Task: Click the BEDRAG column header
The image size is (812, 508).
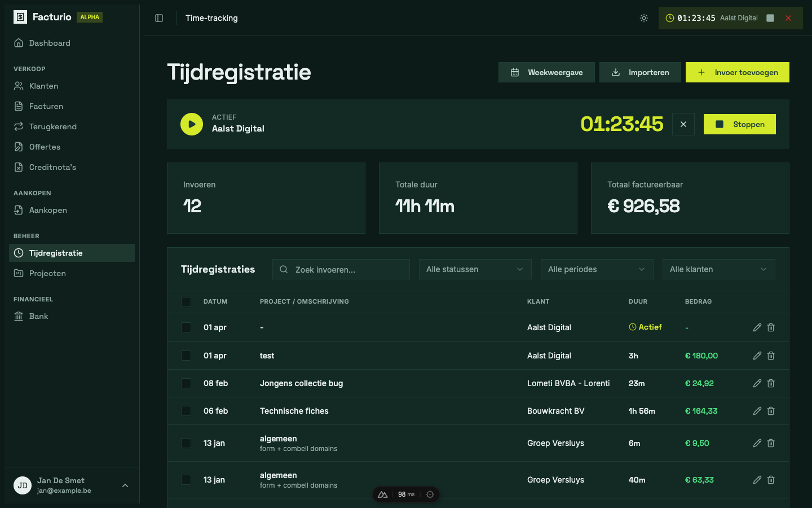Action: click(698, 301)
